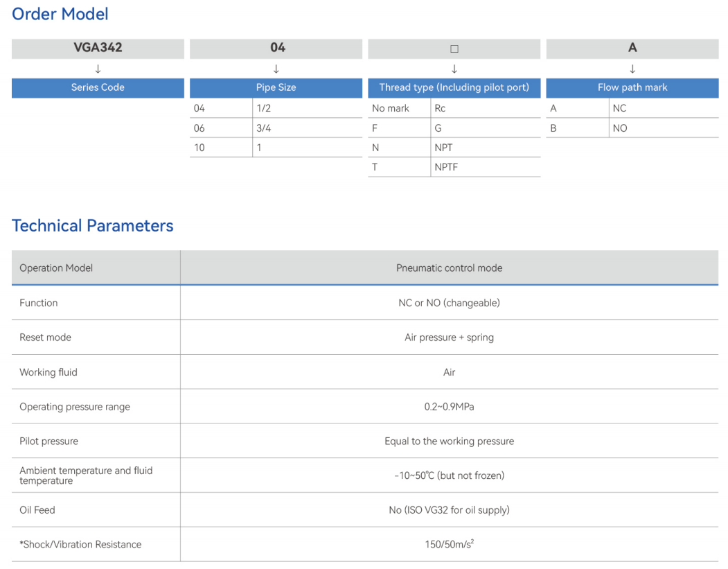Click the Thread type (Including pilot port) header
The width and height of the screenshot is (728, 569).
point(454,87)
